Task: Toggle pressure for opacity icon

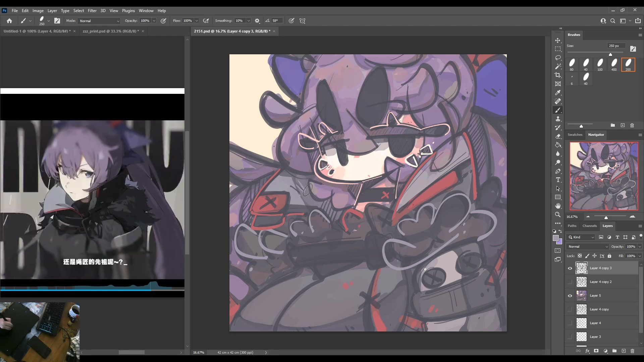Action: [163, 21]
